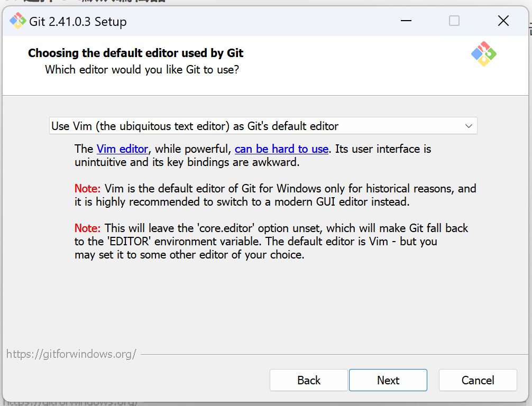Click the Cancel button
532x406 pixels.
pyautogui.click(x=478, y=380)
